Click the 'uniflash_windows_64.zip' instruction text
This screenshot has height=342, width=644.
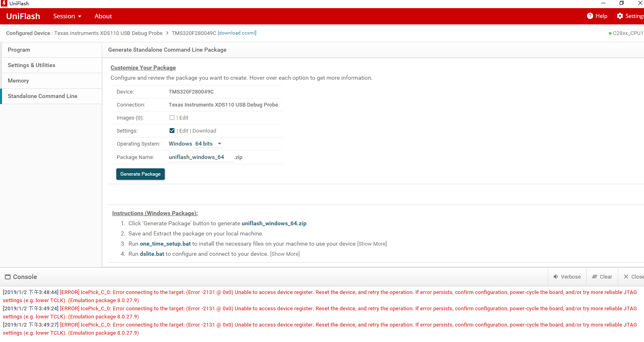click(274, 223)
